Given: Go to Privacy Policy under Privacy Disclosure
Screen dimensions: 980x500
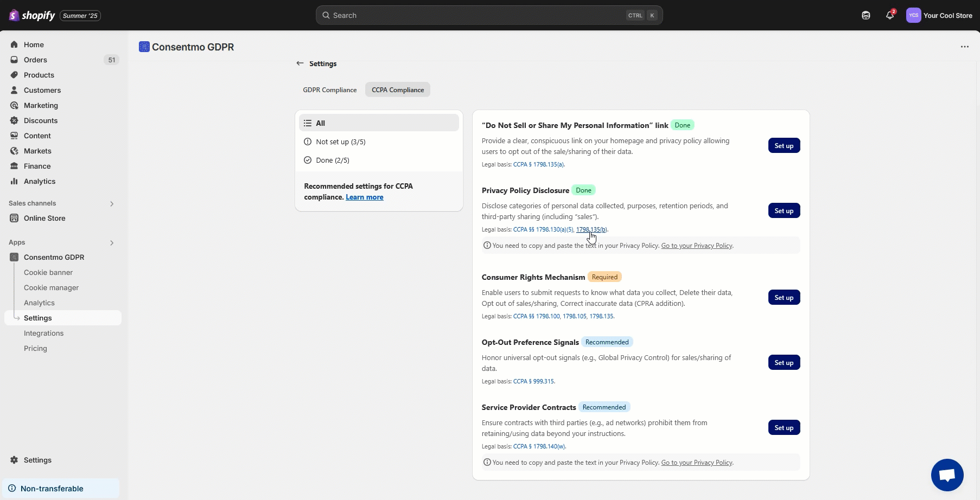Looking at the screenshot, I should coord(697,246).
